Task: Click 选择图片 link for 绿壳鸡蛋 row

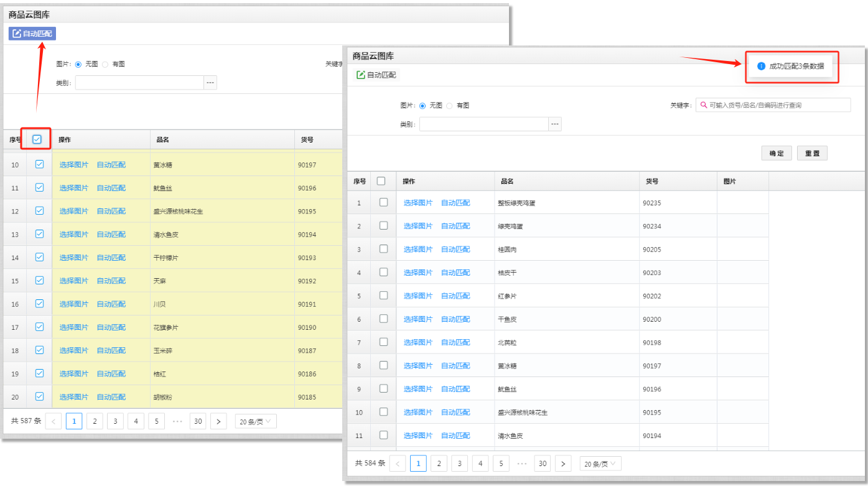Action: (x=418, y=226)
